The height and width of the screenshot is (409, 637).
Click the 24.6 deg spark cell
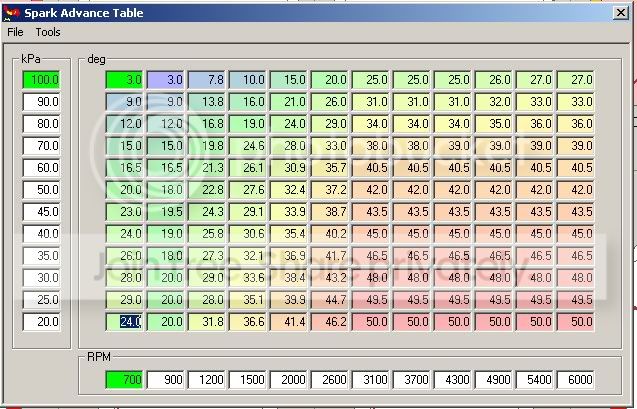coord(247,145)
